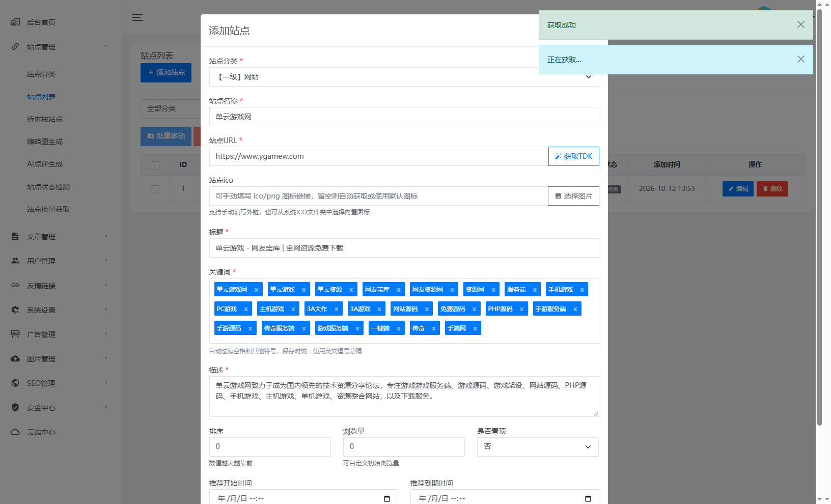Remove the 手端网 keyword tag

click(475, 328)
